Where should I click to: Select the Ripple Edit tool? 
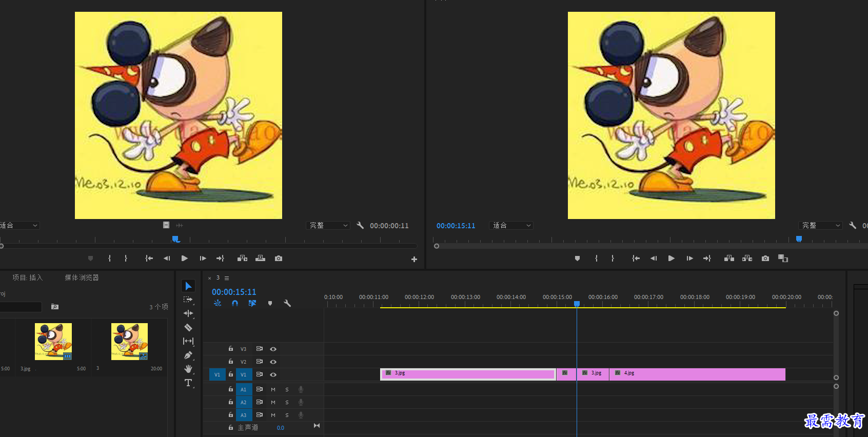coord(188,313)
